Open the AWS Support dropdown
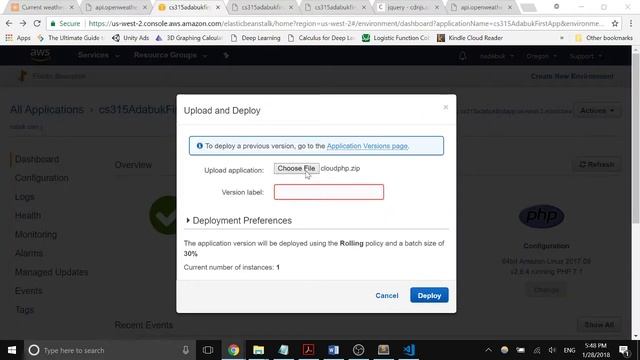 point(585,56)
